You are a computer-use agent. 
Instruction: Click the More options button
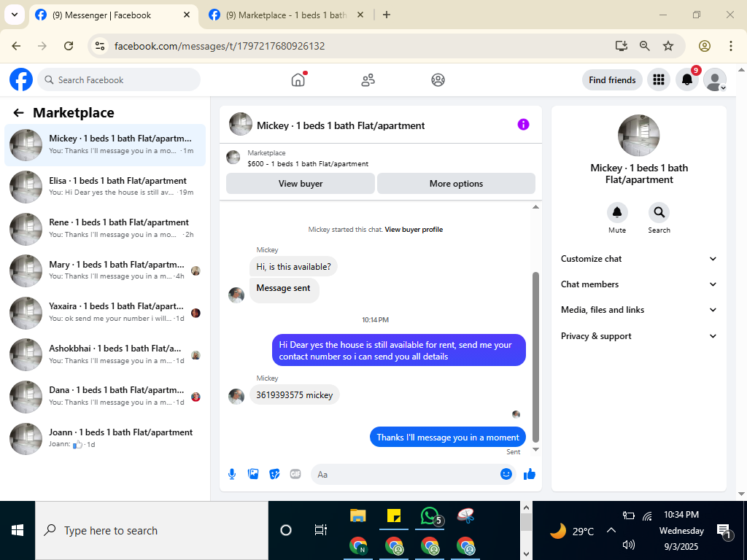[x=456, y=184]
